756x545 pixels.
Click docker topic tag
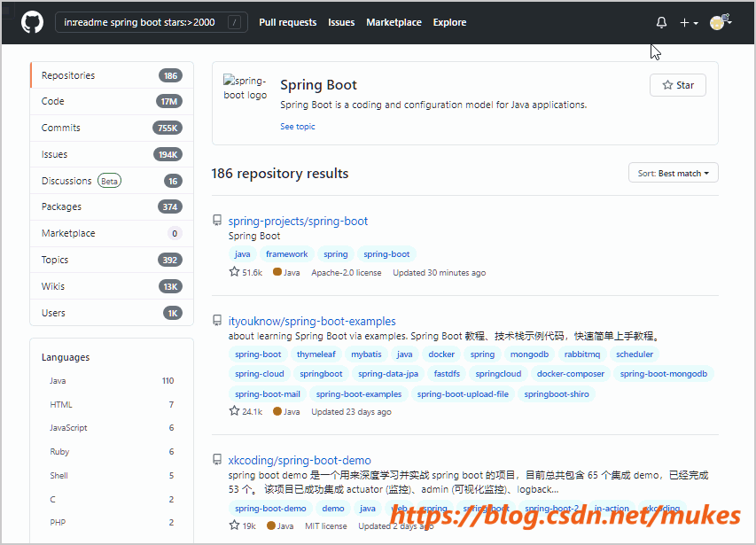click(x=441, y=354)
